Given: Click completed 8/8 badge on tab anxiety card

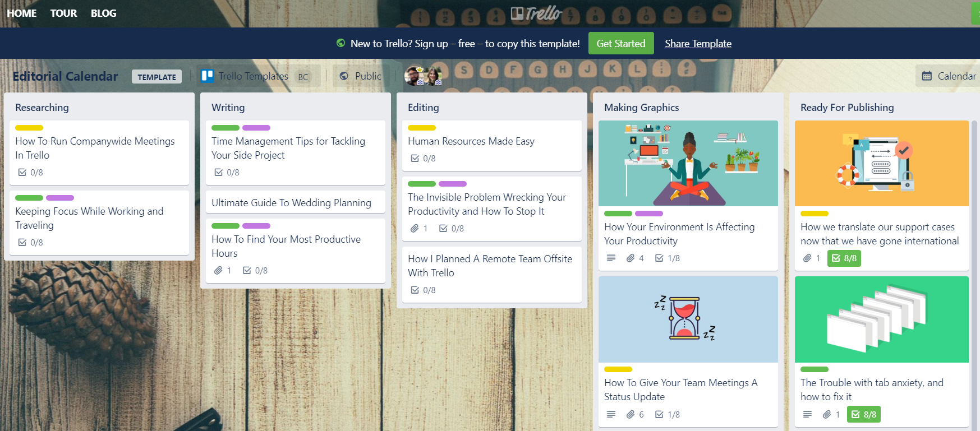Looking at the screenshot, I should click(864, 415).
